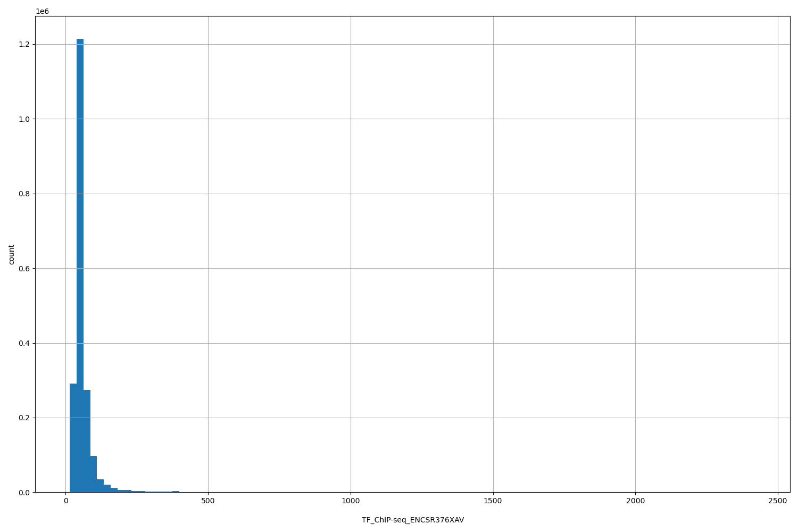This screenshot has height=532, width=798.
Task: Click the 2000 tick label on the x-axis
Action: (x=636, y=501)
